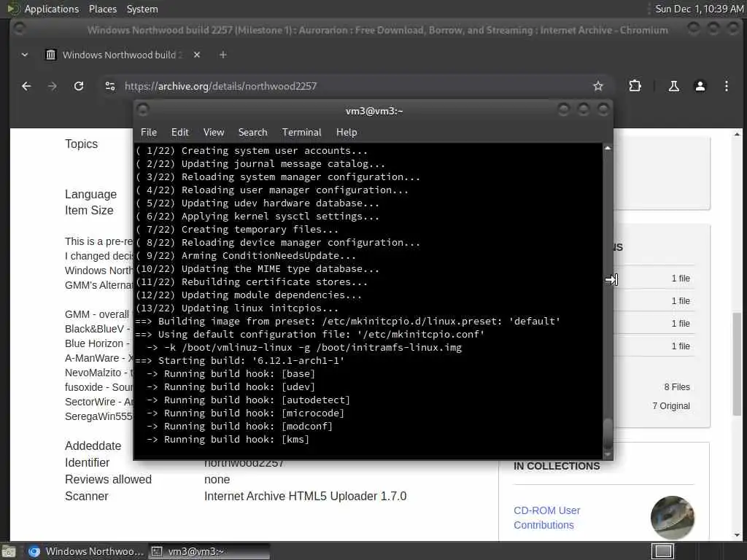Bookmark this page with the star icon

[x=598, y=86]
